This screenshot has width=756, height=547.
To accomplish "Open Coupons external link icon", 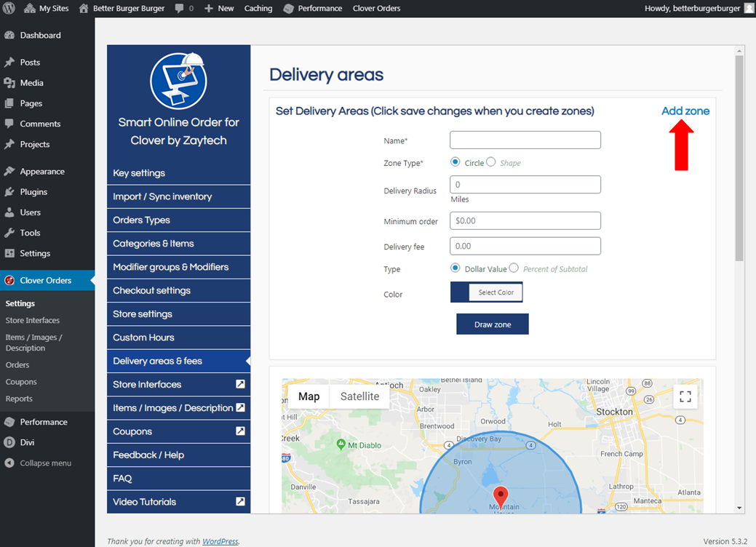I will (240, 431).
